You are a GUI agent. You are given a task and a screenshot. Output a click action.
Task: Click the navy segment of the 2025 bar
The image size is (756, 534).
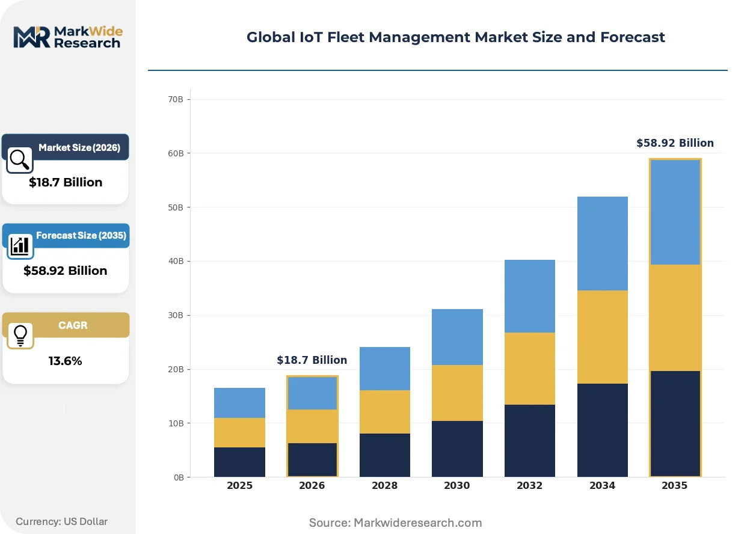click(x=239, y=462)
